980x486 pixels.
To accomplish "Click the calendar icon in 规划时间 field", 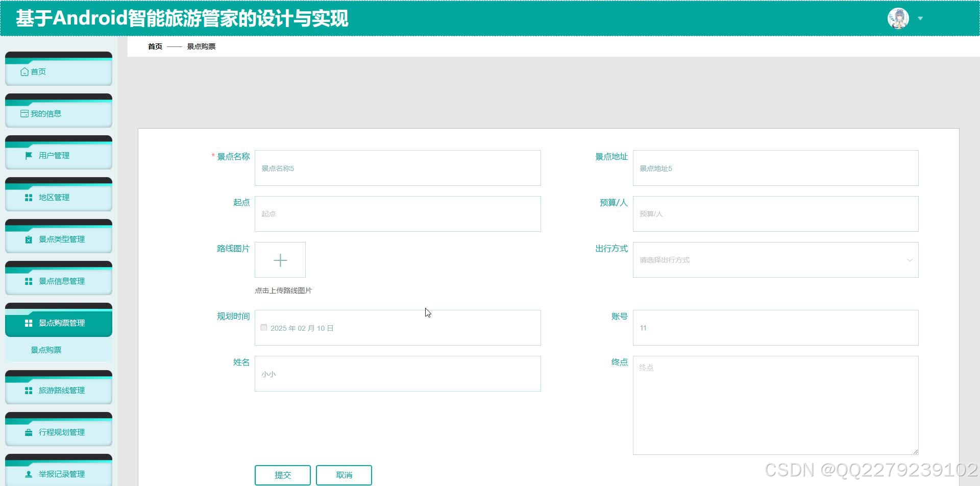I will click(x=264, y=328).
